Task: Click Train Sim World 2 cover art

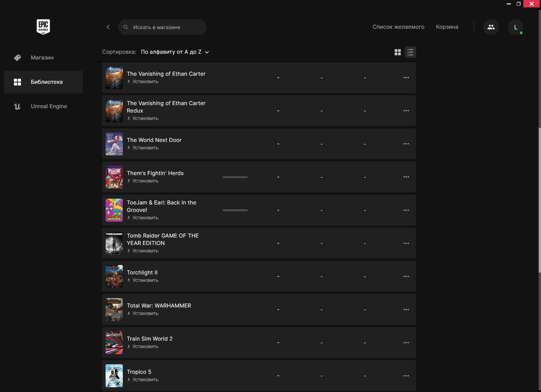Action: coord(114,343)
